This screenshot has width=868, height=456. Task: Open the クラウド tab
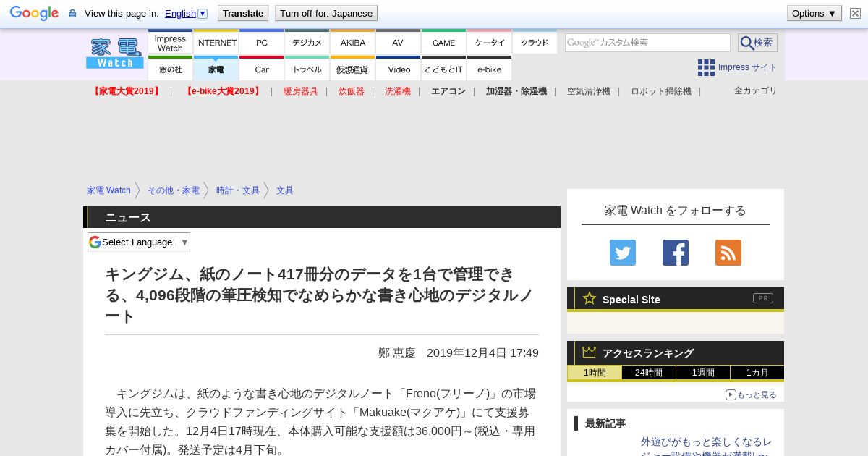tap(535, 42)
